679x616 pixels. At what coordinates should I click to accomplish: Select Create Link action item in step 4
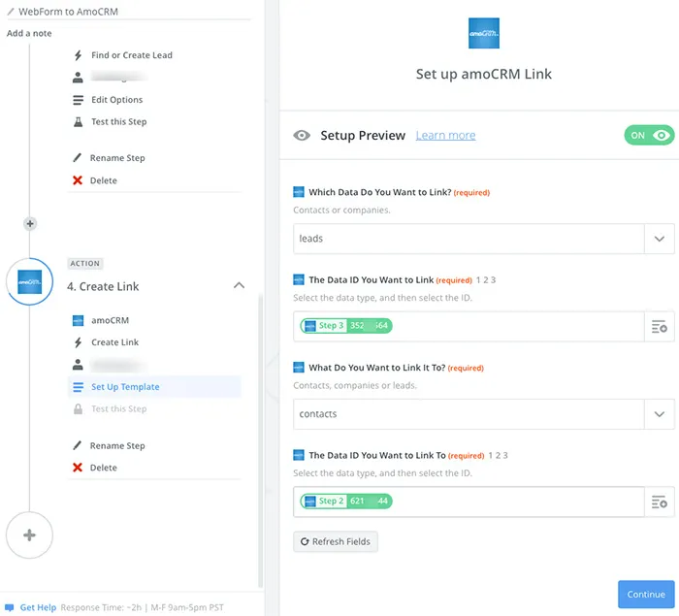click(114, 342)
